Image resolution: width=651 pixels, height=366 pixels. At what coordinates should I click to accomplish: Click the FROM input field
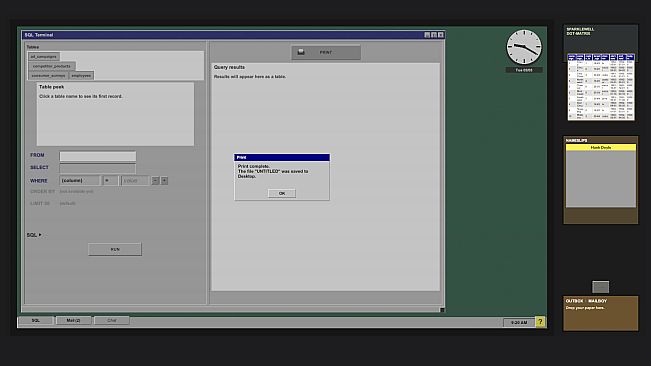click(x=98, y=156)
